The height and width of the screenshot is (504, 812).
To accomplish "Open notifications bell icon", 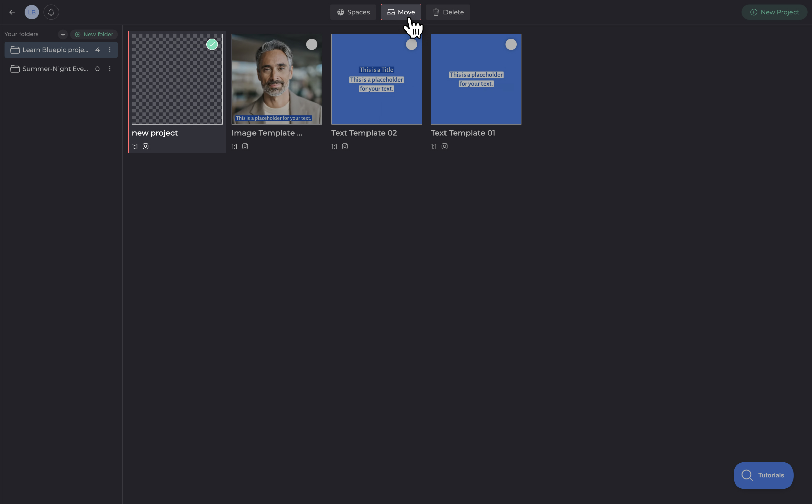I will coord(51,12).
